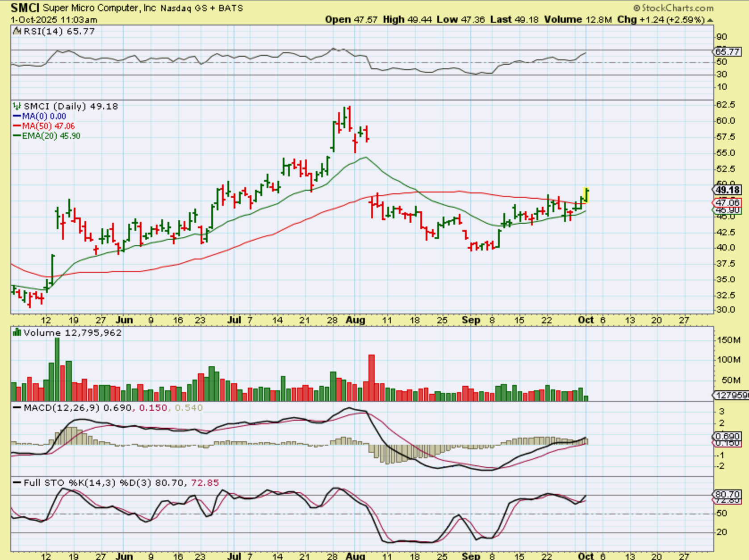
Task: Click the red 0.150 MACD signal value
Action: pos(153,408)
